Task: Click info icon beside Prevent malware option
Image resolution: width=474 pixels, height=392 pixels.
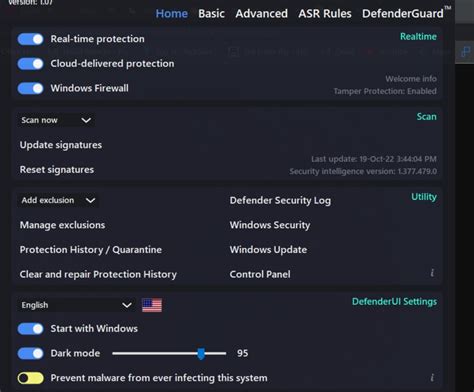Action: coord(432,378)
